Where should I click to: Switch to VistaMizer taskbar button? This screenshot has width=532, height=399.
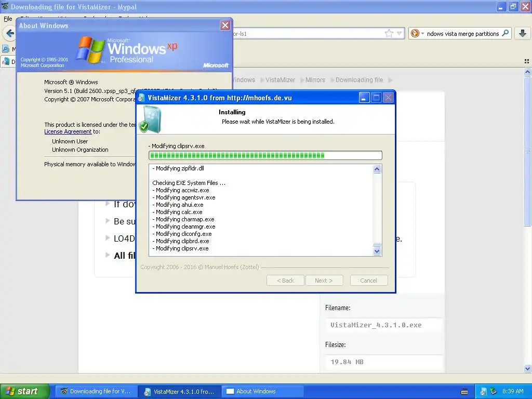pos(180,391)
